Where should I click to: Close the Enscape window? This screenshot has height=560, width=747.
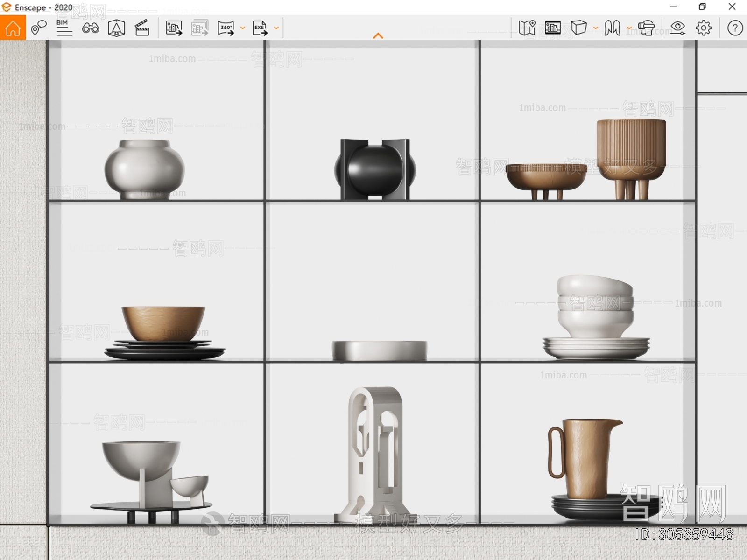(732, 7)
